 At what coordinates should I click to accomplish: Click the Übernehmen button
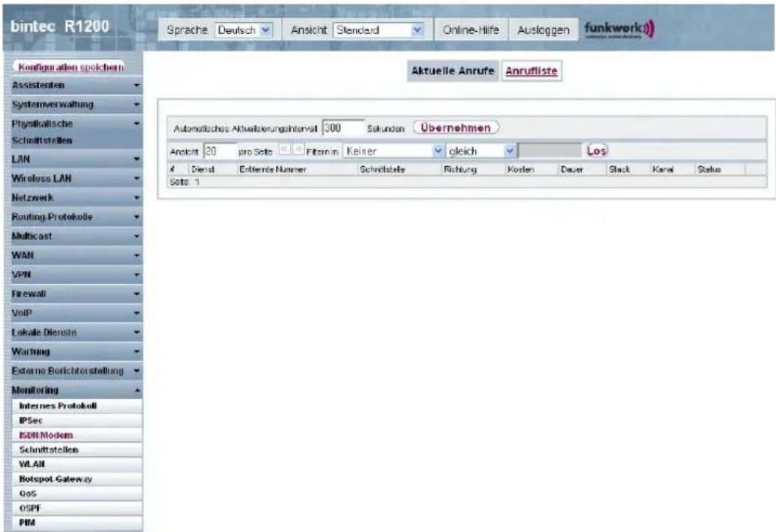456,128
